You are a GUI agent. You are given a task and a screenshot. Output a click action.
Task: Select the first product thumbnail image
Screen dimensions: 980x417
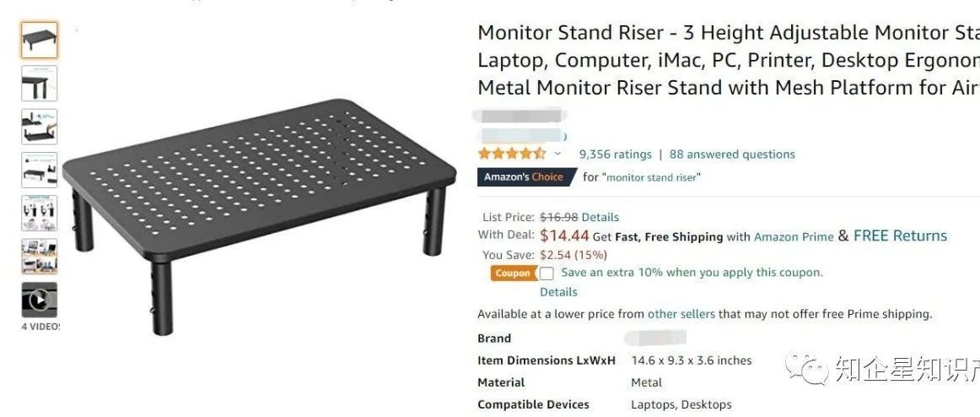coord(39,40)
